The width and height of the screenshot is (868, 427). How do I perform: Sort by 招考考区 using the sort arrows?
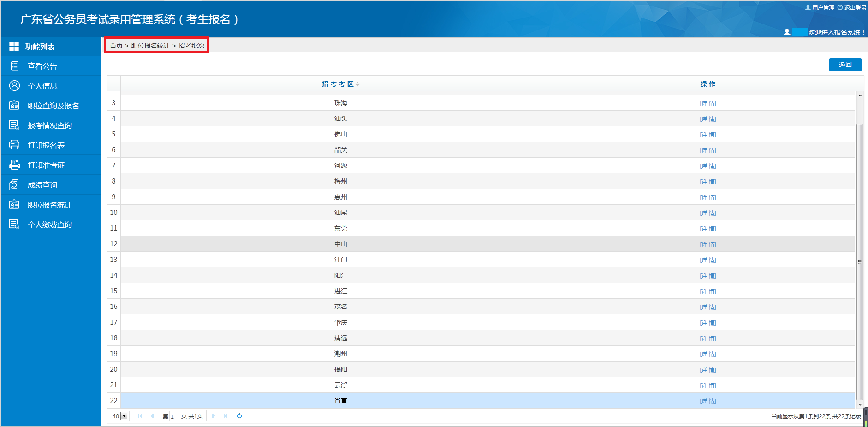(357, 84)
